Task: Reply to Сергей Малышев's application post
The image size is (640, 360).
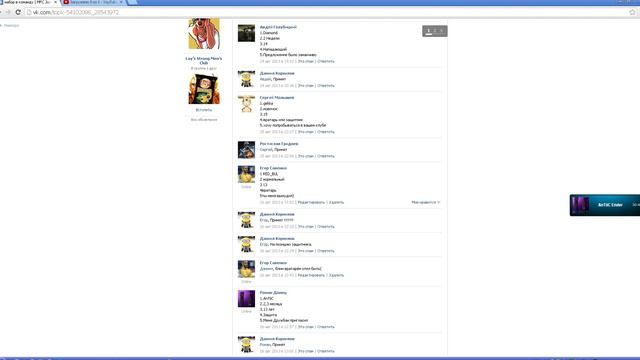Action: point(326,132)
